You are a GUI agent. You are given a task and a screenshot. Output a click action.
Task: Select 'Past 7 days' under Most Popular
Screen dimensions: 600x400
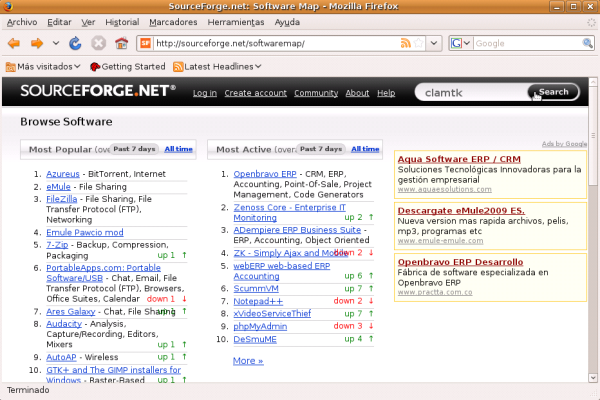(x=134, y=149)
